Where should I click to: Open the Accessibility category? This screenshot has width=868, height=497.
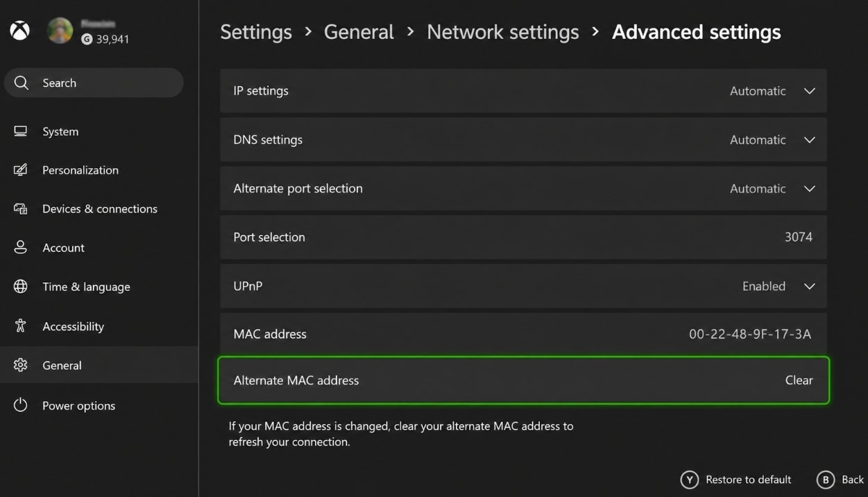tap(73, 326)
